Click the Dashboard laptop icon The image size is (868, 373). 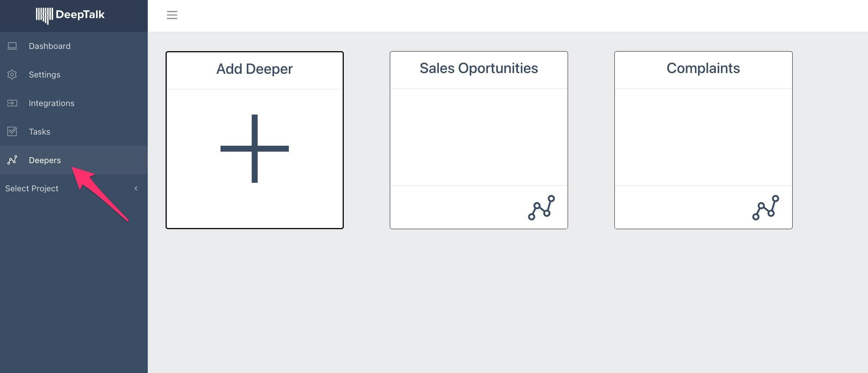(12, 46)
